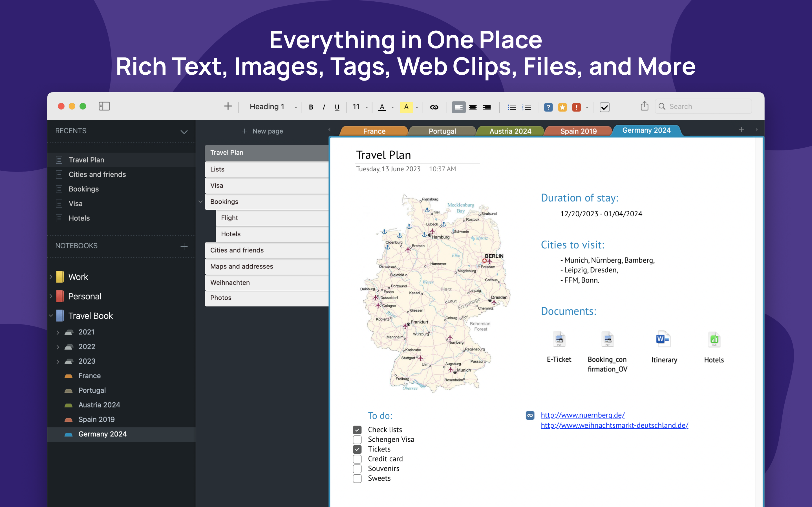Screen dimensions: 812x507
Task: Insert a checkbox using the toolbar icon
Action: [x=604, y=107]
